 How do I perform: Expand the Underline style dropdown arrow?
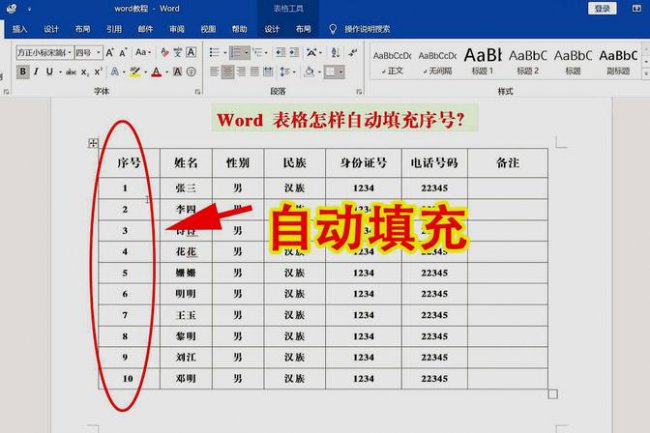click(61, 73)
